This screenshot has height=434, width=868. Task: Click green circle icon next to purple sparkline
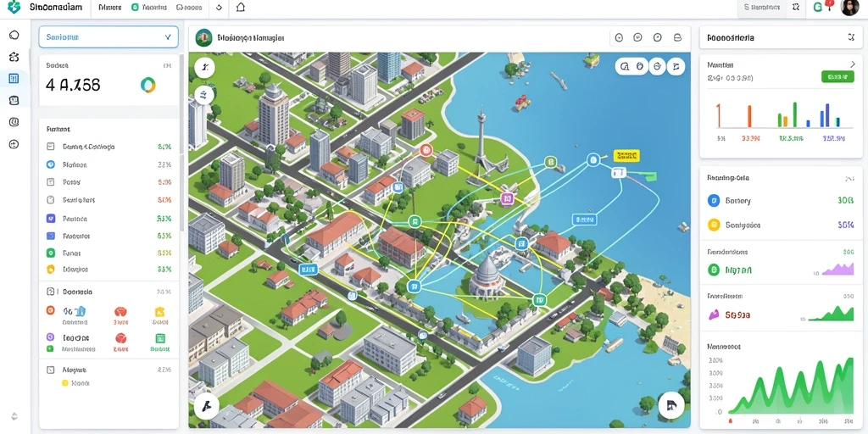(714, 270)
